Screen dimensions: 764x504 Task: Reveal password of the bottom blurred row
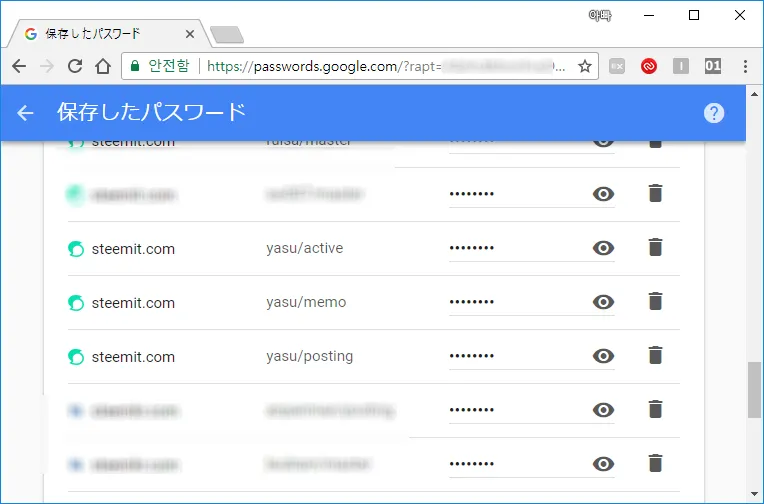(x=603, y=464)
